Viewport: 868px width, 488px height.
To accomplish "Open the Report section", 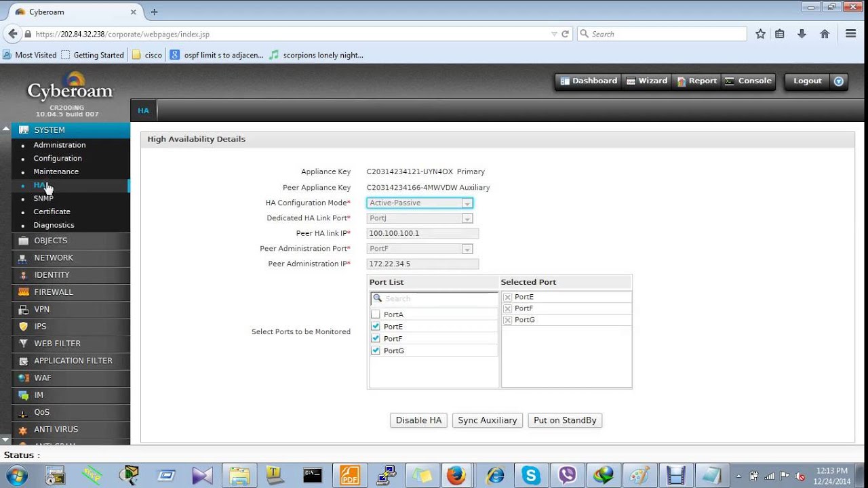I will coord(696,81).
